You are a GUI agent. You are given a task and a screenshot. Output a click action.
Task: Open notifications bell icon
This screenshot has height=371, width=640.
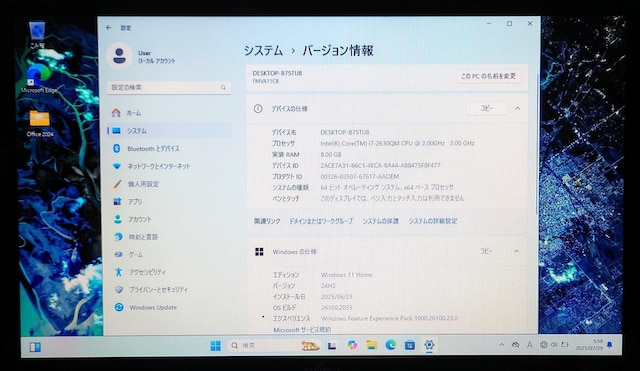[x=610, y=345]
